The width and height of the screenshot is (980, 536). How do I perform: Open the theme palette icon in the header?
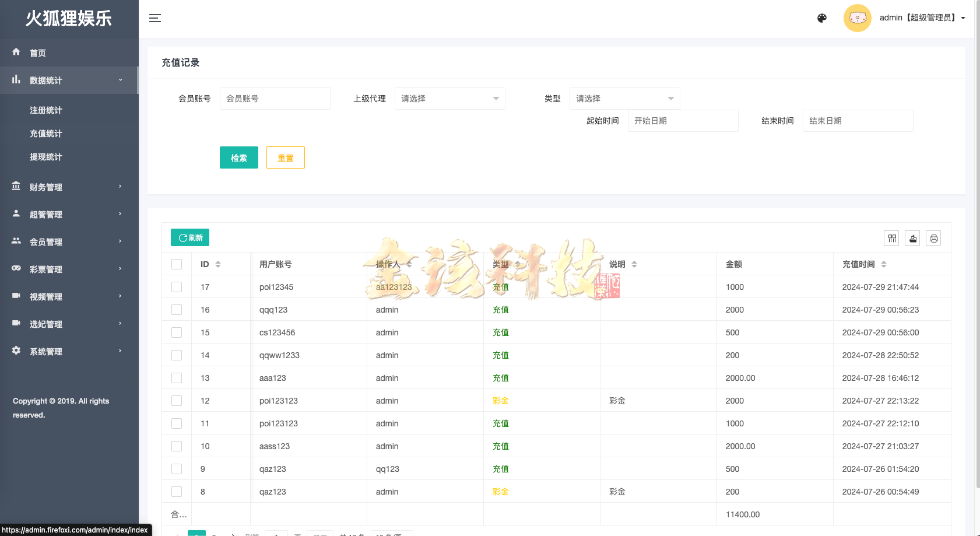click(821, 18)
